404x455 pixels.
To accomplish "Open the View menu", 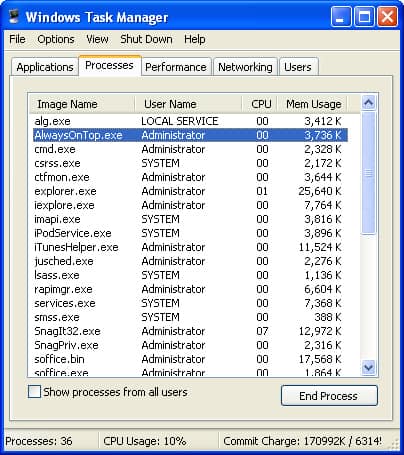I will 97,39.
